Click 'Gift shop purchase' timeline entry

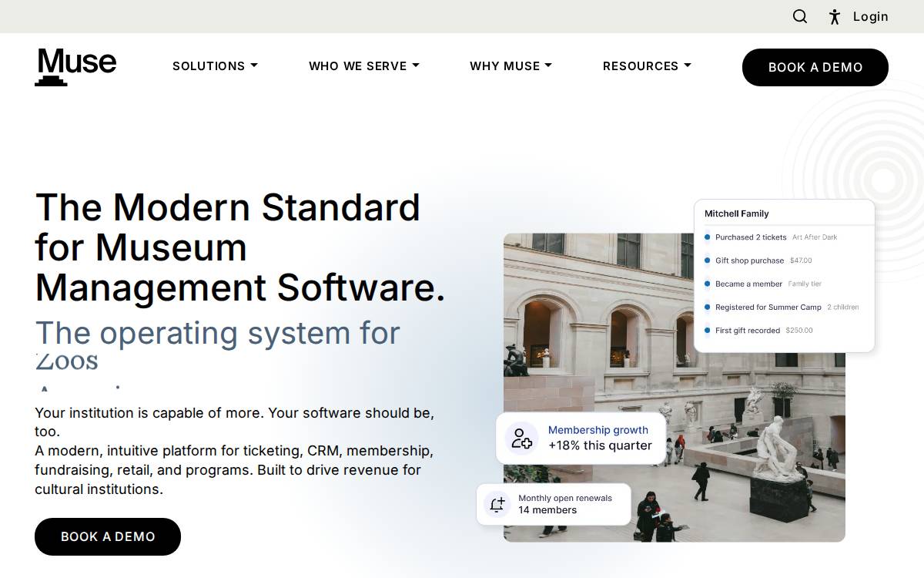tap(749, 260)
